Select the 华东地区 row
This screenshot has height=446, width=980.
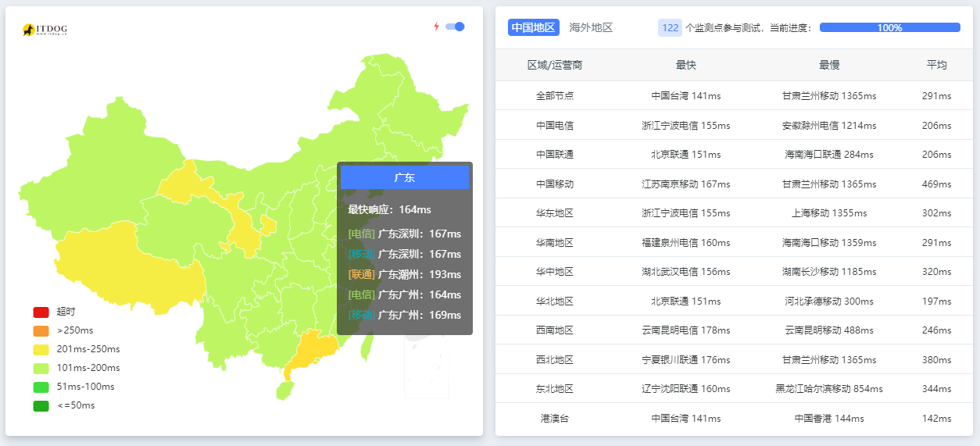pos(555,213)
